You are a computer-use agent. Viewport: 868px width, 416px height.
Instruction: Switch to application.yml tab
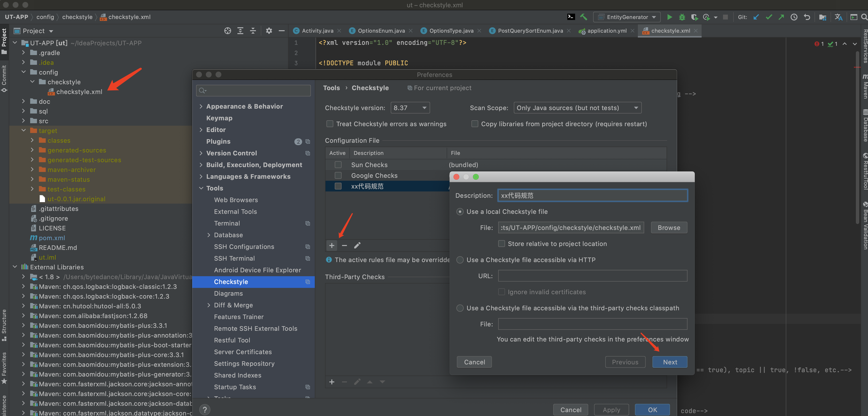tap(606, 31)
